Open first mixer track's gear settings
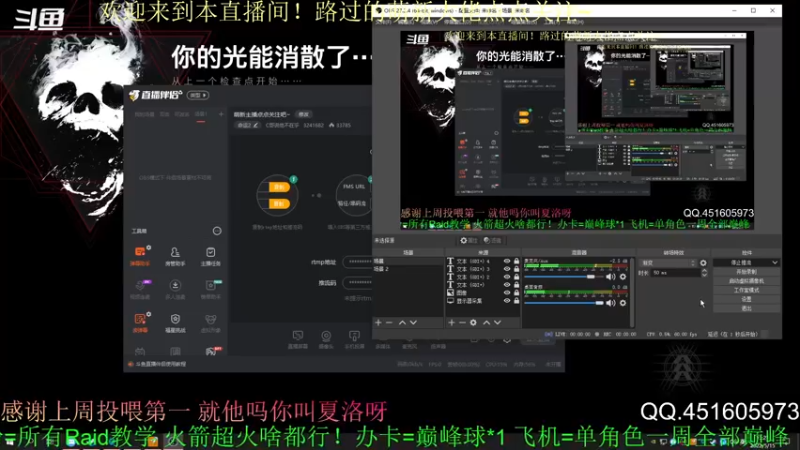This screenshot has height=450, width=800. tap(623, 277)
